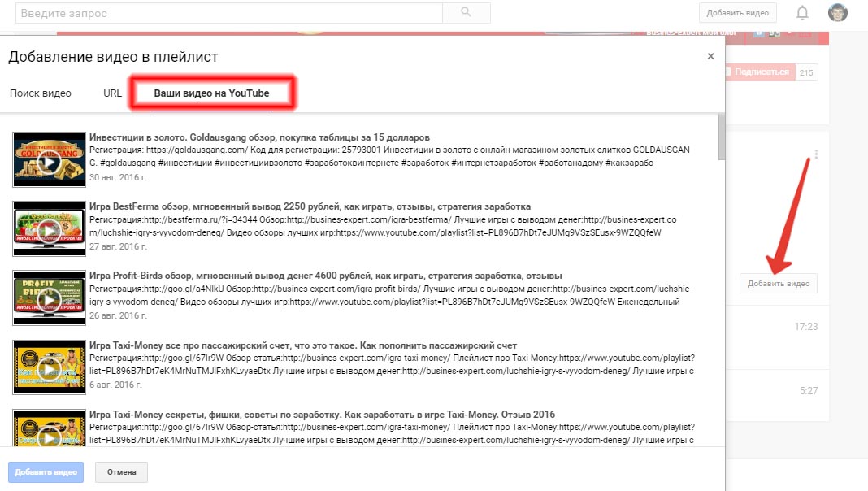Click the search magnifier icon button

(x=467, y=13)
